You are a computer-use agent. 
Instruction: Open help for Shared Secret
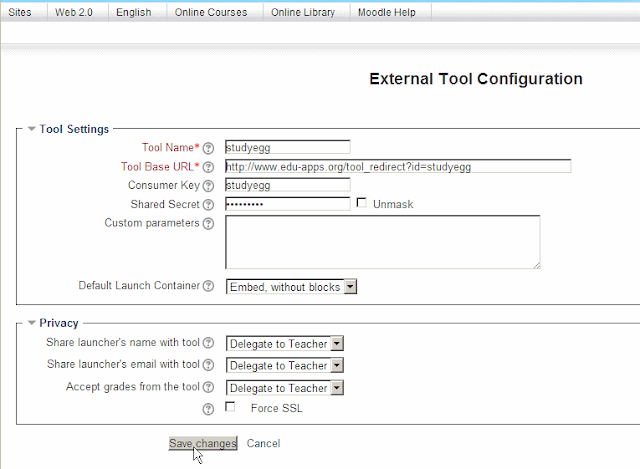[x=208, y=204]
